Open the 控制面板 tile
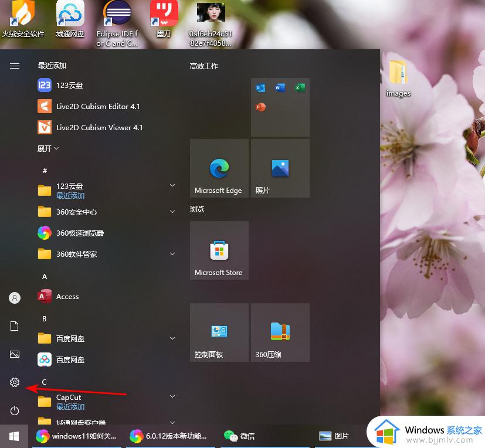The height and width of the screenshot is (448, 485). click(x=219, y=332)
